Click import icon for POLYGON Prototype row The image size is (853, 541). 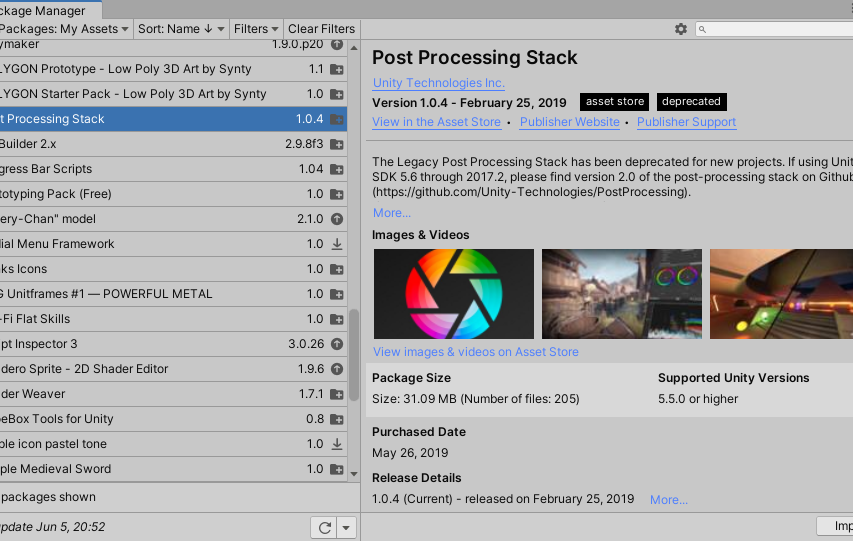pos(337,69)
